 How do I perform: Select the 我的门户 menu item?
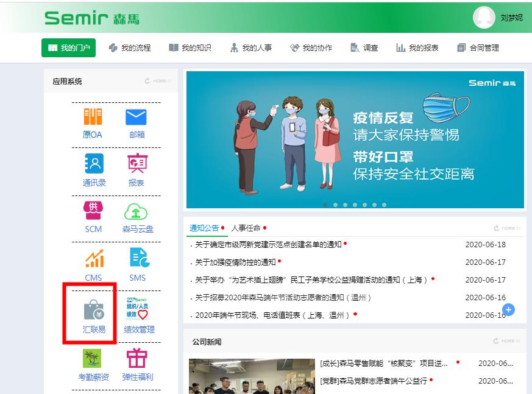[68, 48]
